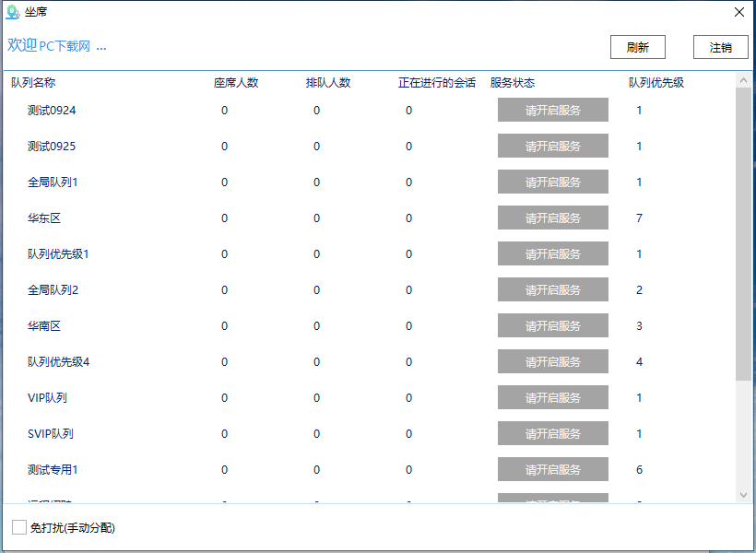Image resolution: width=756 pixels, height=553 pixels.
Task: Select the SVIP队列 queue name
Action: coord(51,433)
